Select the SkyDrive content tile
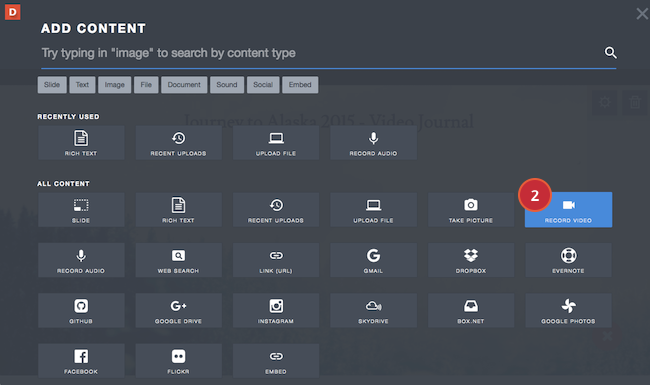Viewport: 650px width, 385px height. click(373, 310)
